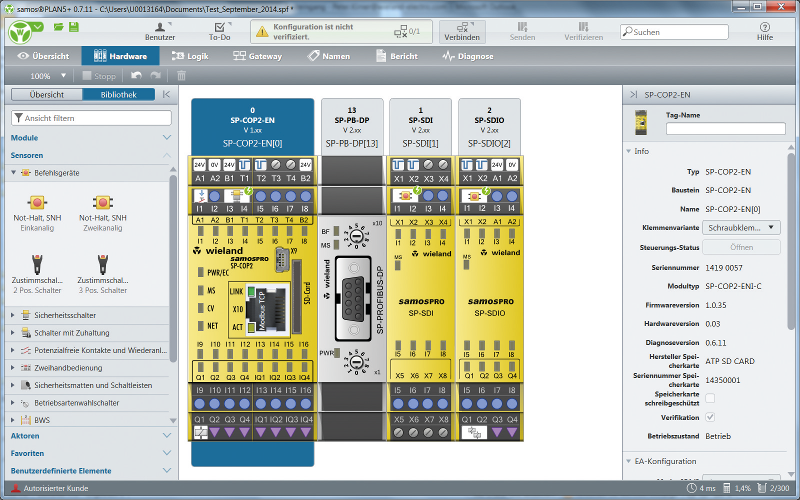Open the Hilfe help menu

[x=765, y=32]
